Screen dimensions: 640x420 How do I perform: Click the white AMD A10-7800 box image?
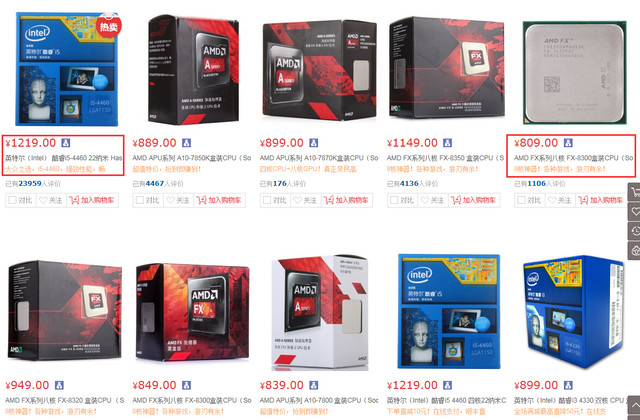pyautogui.click(x=320, y=312)
